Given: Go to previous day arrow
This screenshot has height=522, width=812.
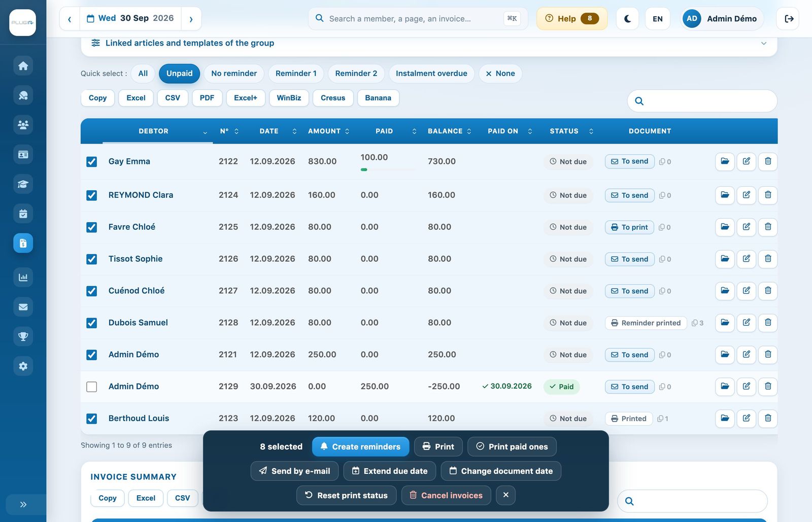Looking at the screenshot, I should (70, 19).
